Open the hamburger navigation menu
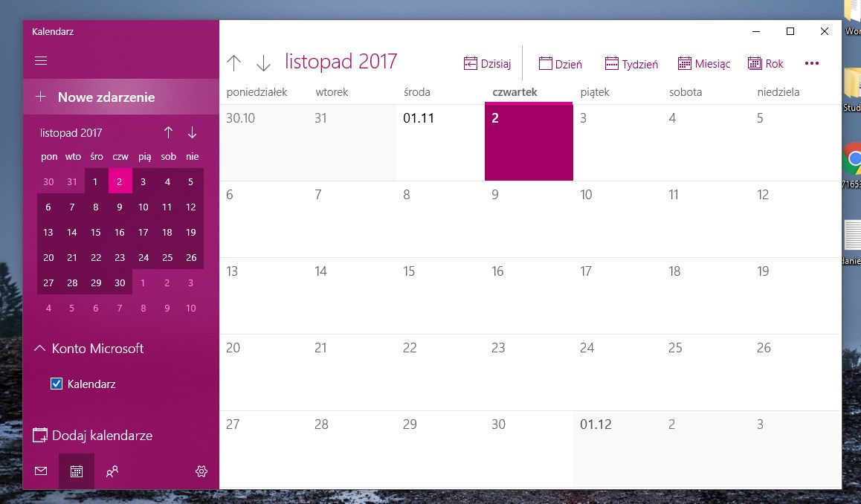 pos(41,60)
